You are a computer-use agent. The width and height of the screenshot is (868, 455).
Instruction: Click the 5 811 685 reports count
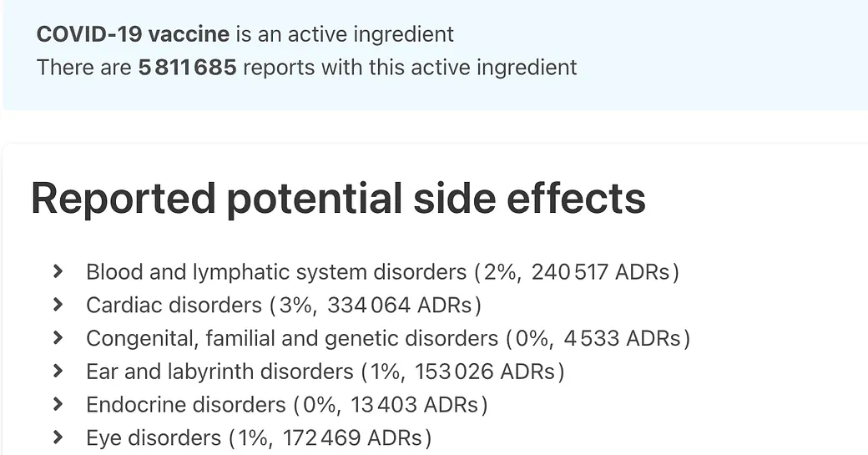pyautogui.click(x=188, y=68)
